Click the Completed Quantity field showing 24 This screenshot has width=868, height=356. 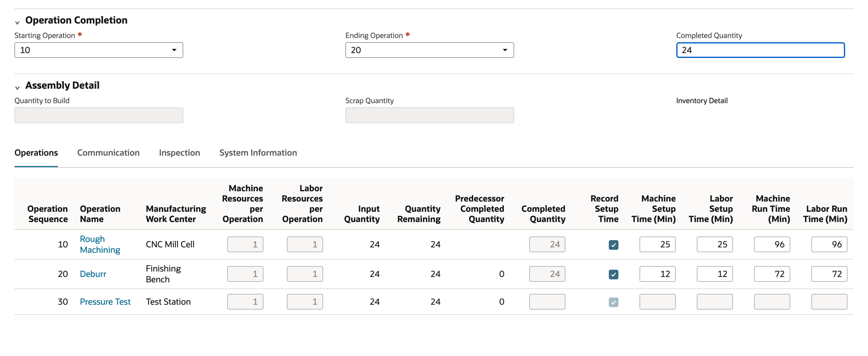pos(760,50)
